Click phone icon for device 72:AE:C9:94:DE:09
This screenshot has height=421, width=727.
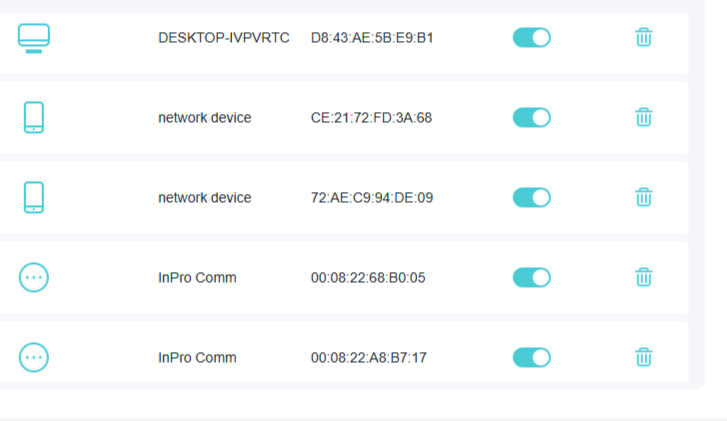tap(34, 197)
